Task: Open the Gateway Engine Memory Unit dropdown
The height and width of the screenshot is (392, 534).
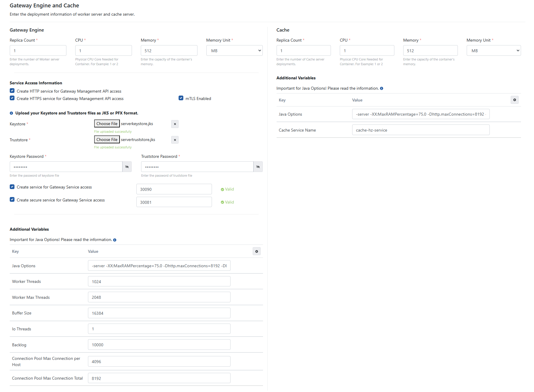Action: (234, 51)
